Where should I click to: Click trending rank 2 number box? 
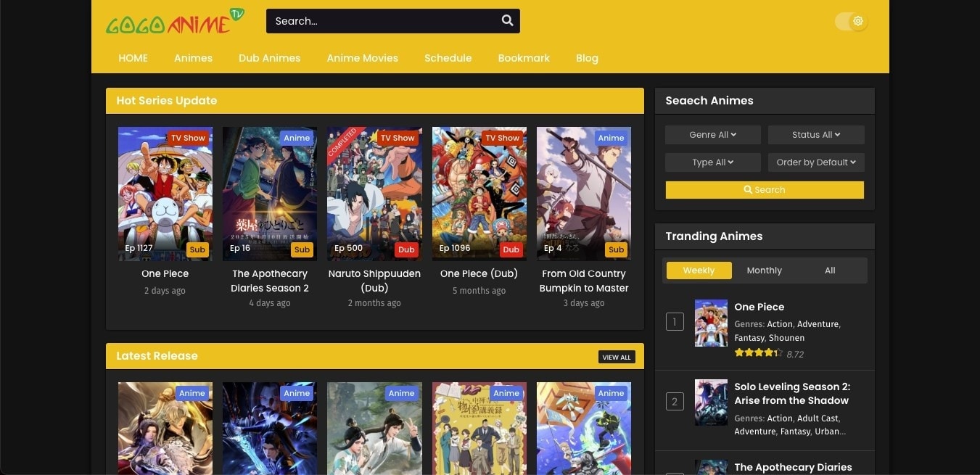pyautogui.click(x=675, y=402)
